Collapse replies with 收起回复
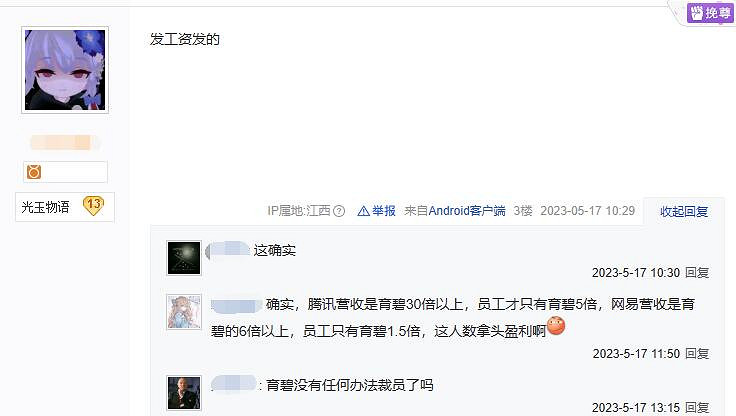736x416 pixels. pos(684,212)
